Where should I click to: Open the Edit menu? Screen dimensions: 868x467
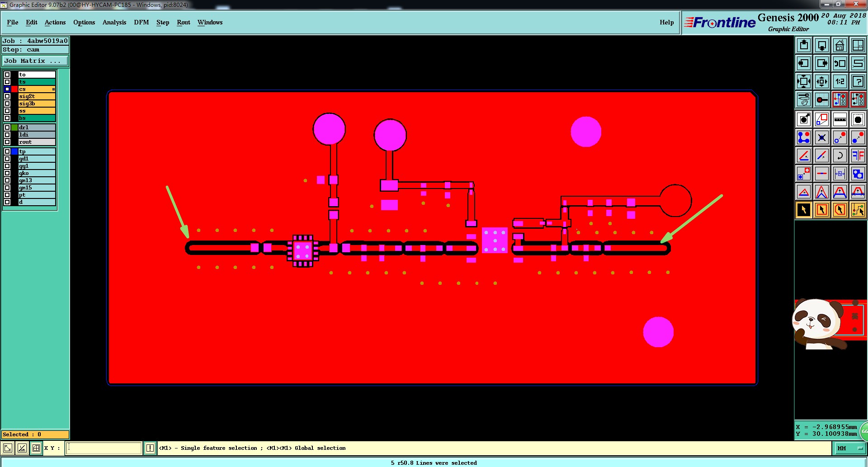point(32,22)
